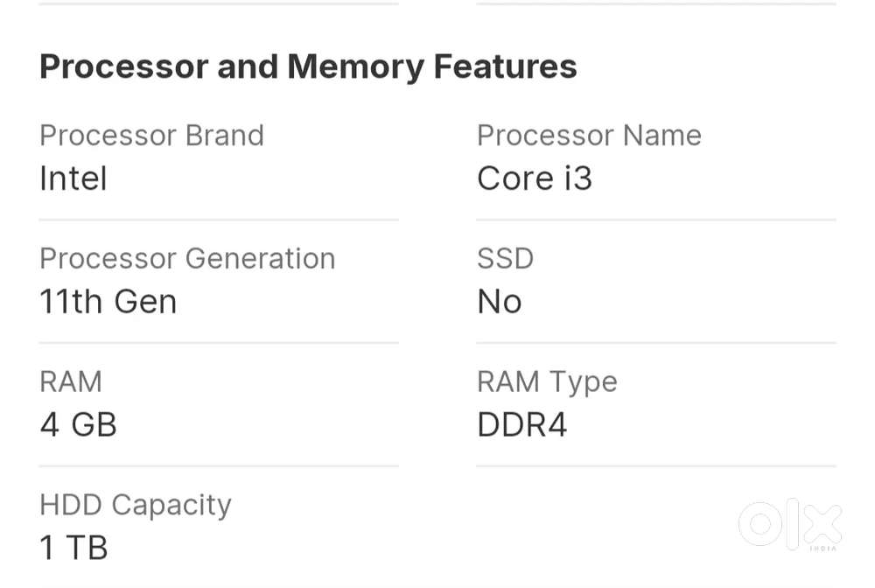875x588 pixels.
Task: Click the SSD value No
Action: pyautogui.click(x=500, y=302)
